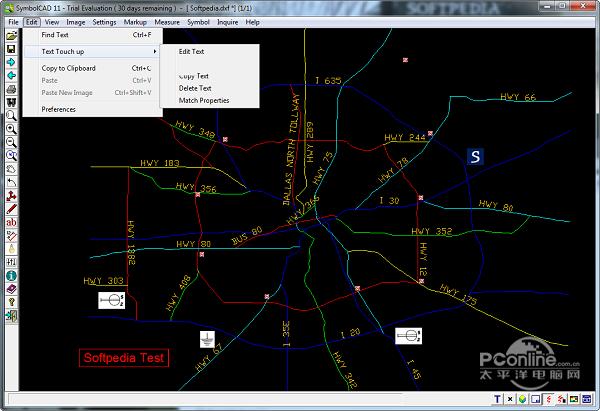
Task: Click the 'HWY 352' label
Action: click(432, 231)
